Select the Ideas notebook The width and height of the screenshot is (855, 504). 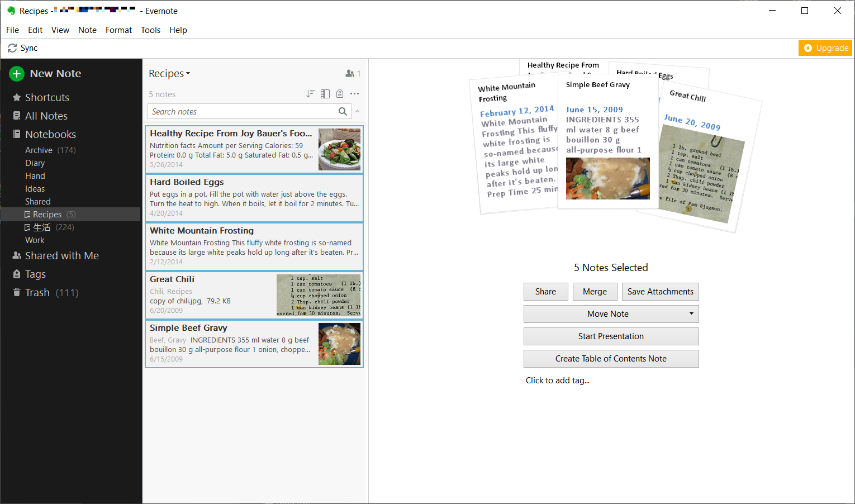[x=35, y=189]
